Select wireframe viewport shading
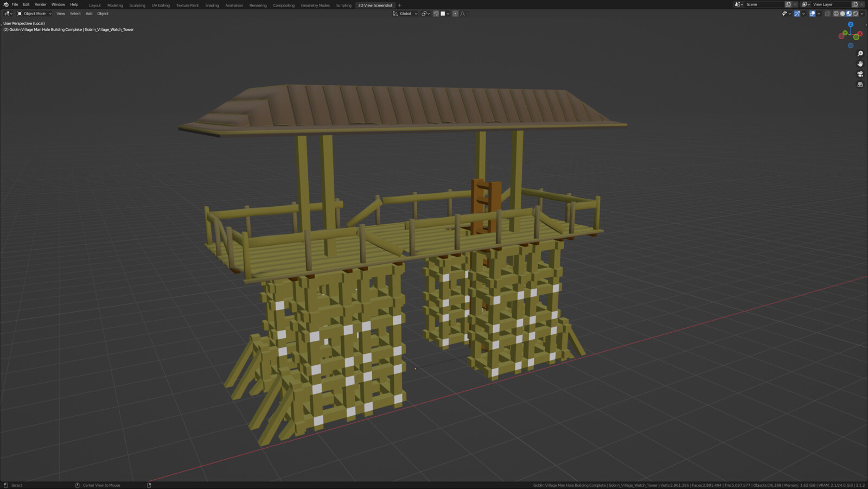This screenshot has height=489, width=868. pyautogui.click(x=836, y=14)
